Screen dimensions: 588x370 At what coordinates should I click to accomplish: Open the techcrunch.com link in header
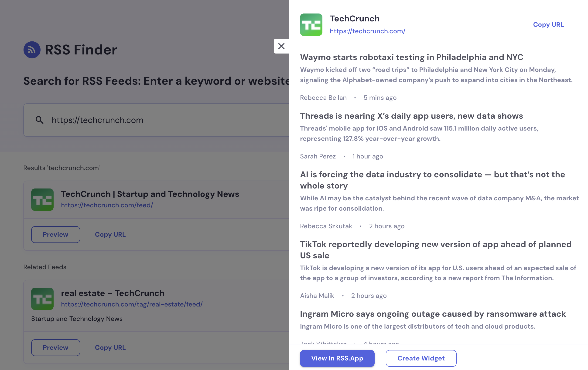click(x=368, y=31)
